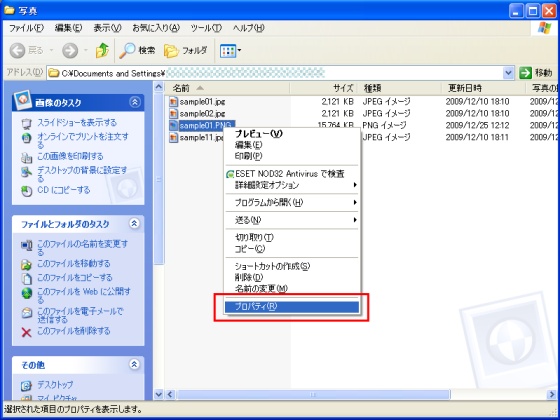The height and width of the screenshot is (420, 560).
Task: Choose ESET NOD32 Antivirus で検査
Action: click(x=292, y=174)
